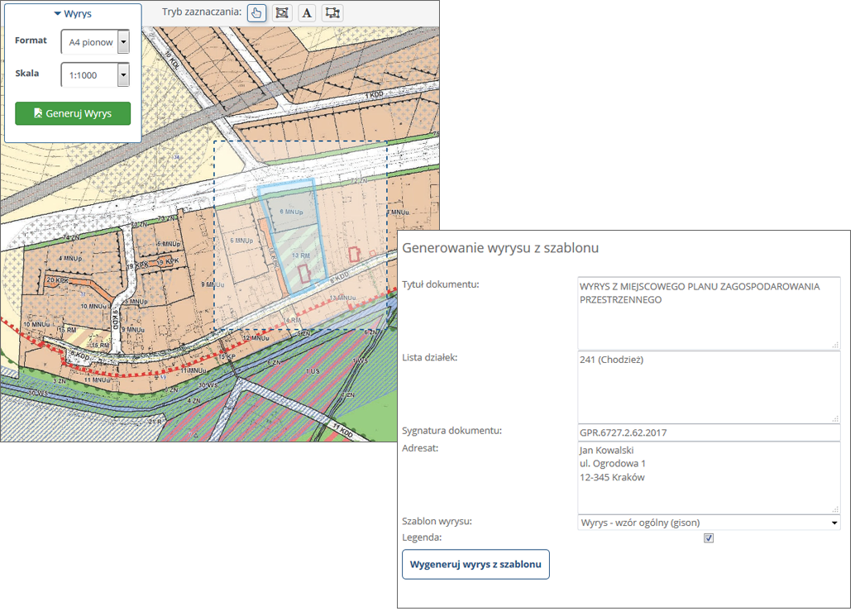Click the green Generuj Wyrys button
860x616 pixels.
(73, 113)
